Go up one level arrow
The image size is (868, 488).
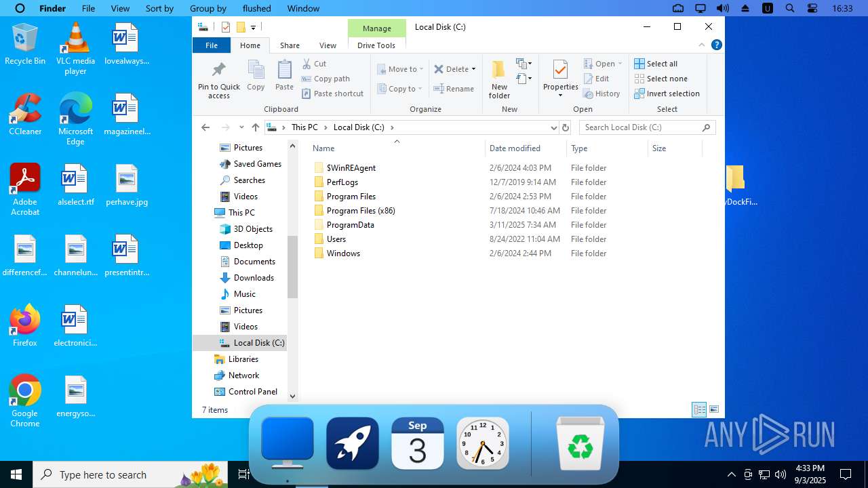[x=255, y=127]
